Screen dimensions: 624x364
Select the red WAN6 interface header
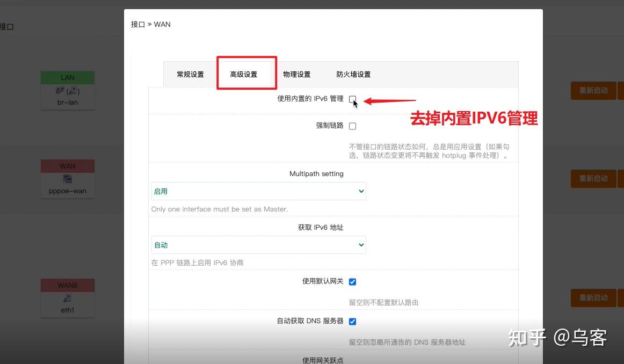[x=67, y=285]
